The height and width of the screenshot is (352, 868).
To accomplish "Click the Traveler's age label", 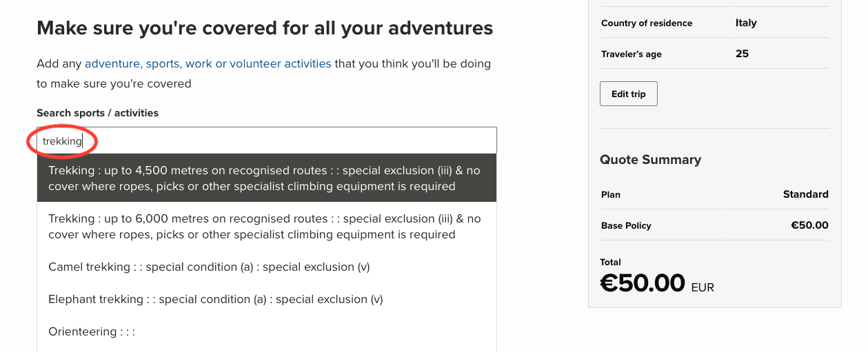I will (x=631, y=54).
